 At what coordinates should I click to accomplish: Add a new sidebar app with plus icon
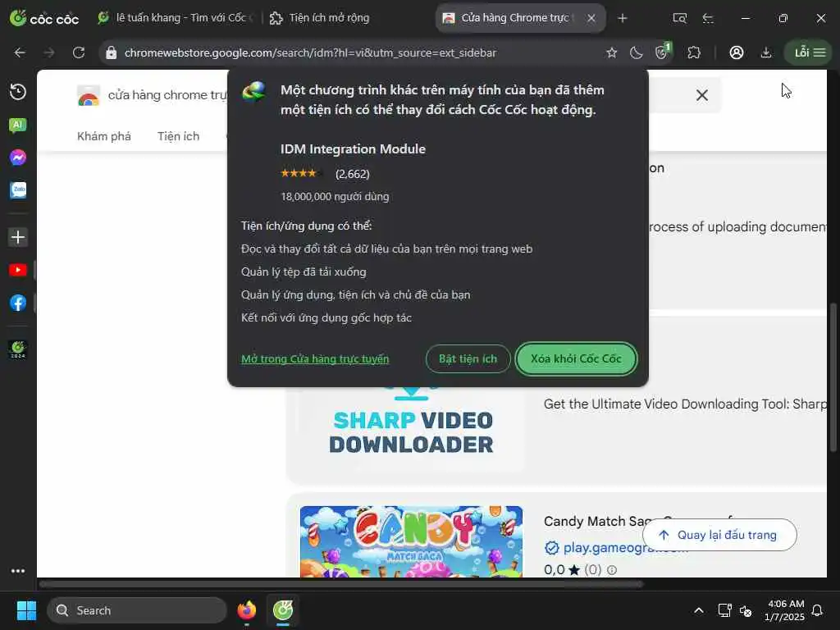point(18,237)
